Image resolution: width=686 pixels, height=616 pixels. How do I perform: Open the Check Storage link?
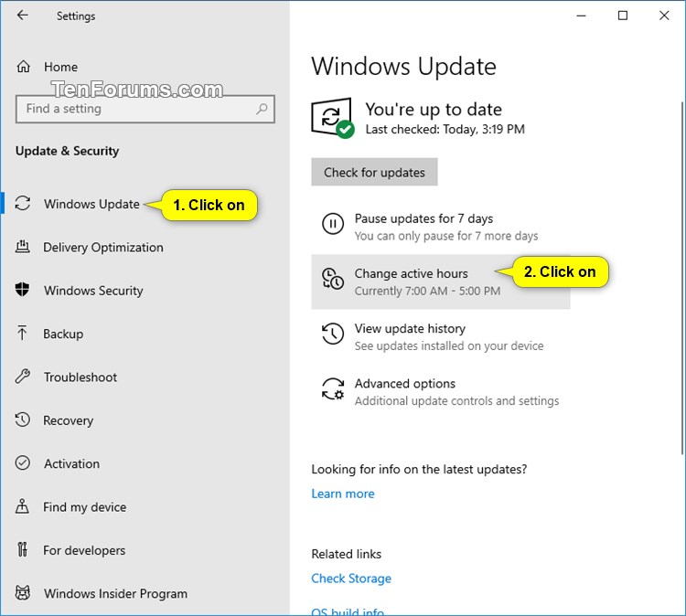(x=351, y=579)
